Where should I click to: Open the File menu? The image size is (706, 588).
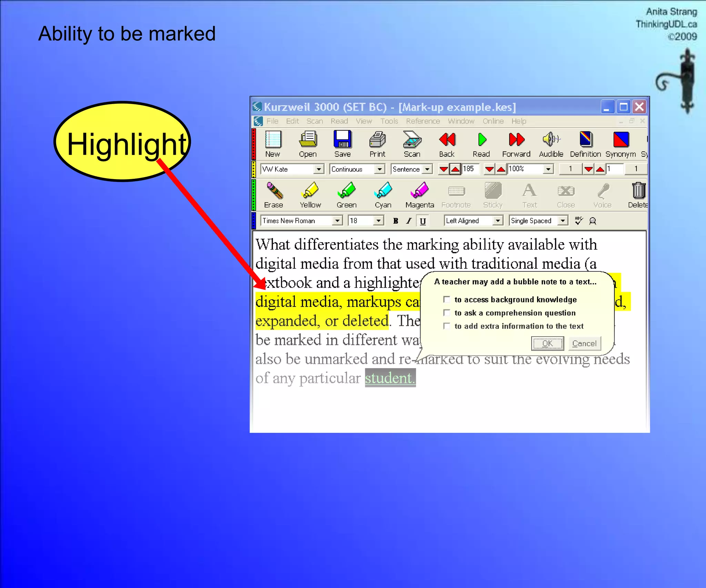[x=272, y=121]
